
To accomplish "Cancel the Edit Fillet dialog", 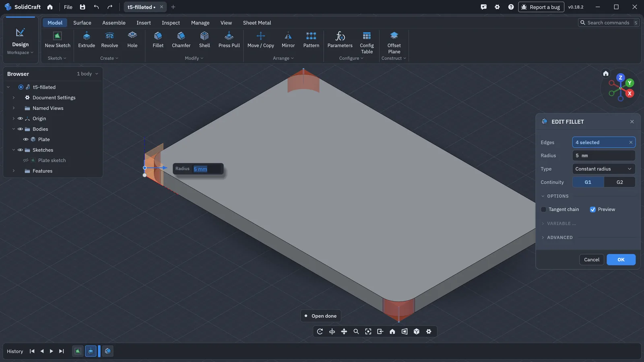I will tap(592, 260).
